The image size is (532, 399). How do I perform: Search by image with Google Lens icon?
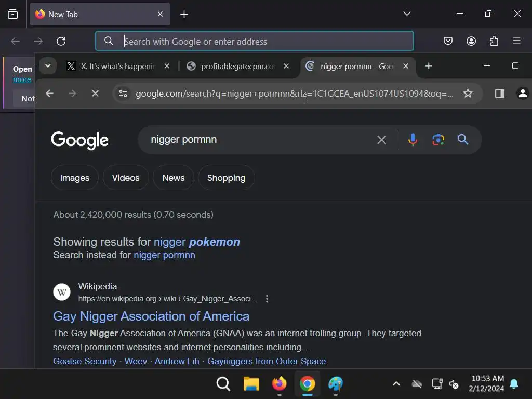coord(438,139)
